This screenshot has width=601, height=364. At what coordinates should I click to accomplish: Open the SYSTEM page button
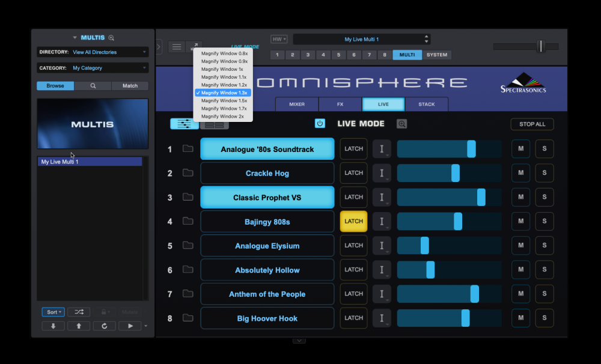pyautogui.click(x=437, y=55)
